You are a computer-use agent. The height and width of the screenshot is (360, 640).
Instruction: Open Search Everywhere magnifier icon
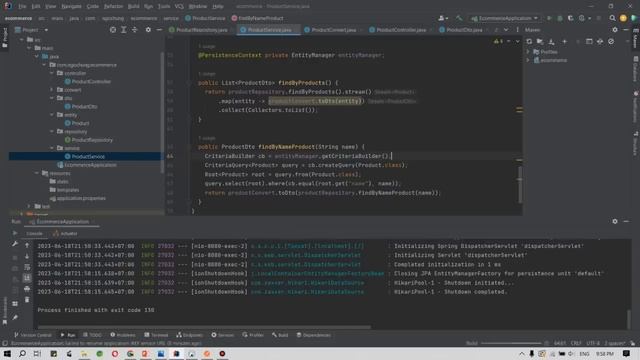(x=612, y=18)
